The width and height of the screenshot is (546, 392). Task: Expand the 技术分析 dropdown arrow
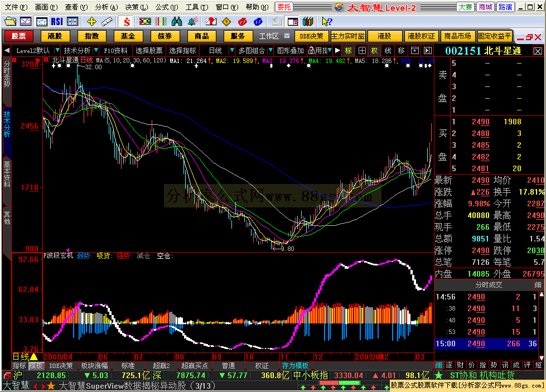point(96,51)
